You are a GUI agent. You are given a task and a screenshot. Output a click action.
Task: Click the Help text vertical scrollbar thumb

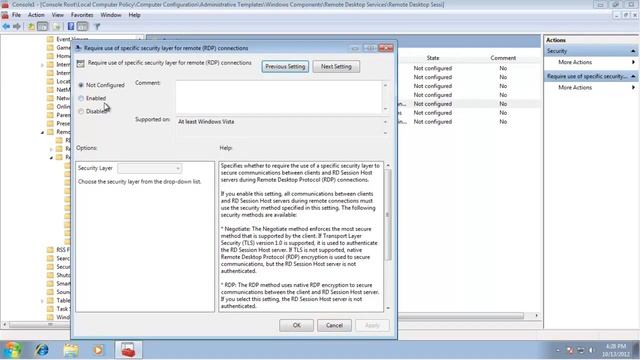(x=388, y=215)
